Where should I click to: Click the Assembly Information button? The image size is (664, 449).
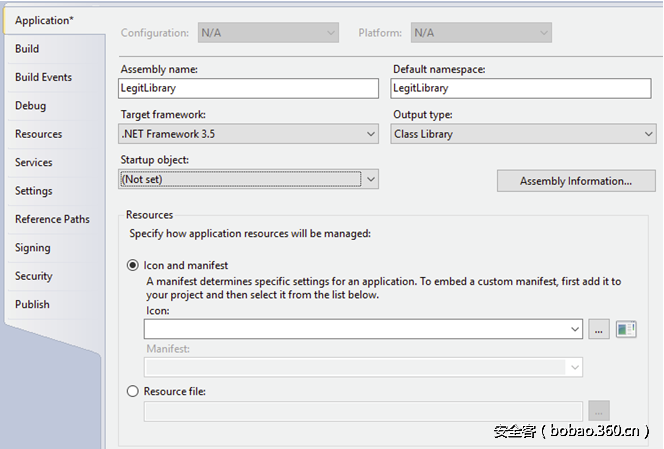click(575, 181)
